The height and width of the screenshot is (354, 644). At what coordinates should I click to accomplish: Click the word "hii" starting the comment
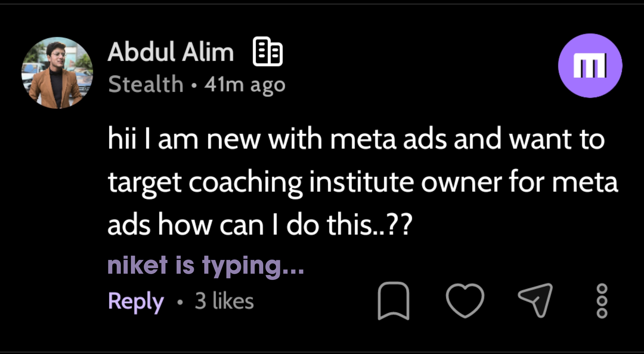tap(122, 139)
